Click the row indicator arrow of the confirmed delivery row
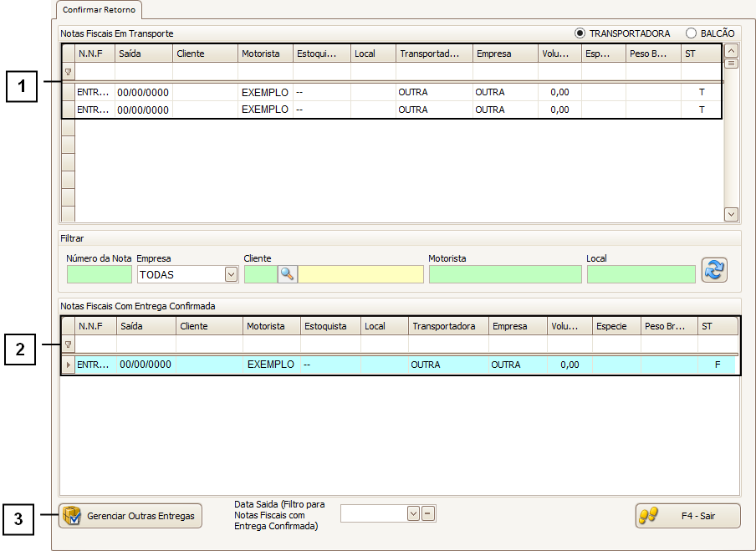 (x=69, y=365)
